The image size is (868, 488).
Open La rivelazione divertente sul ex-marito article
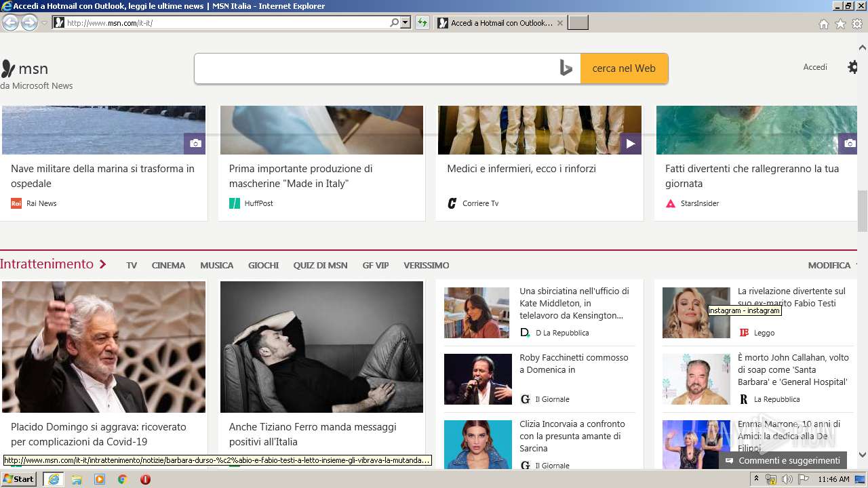(791, 297)
